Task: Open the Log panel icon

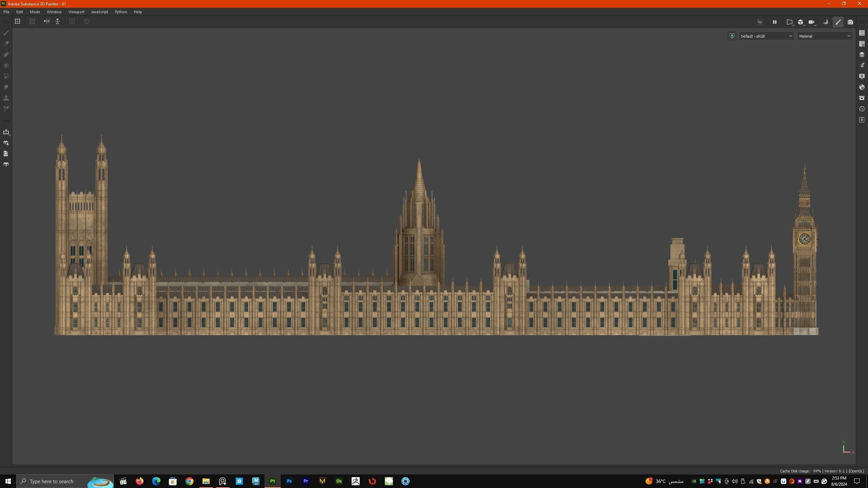Action: [x=862, y=120]
